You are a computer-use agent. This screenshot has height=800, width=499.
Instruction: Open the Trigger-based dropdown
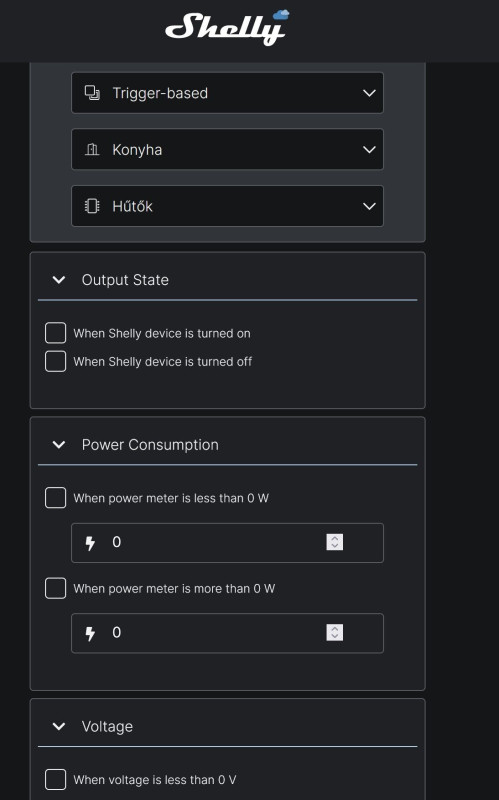point(228,93)
